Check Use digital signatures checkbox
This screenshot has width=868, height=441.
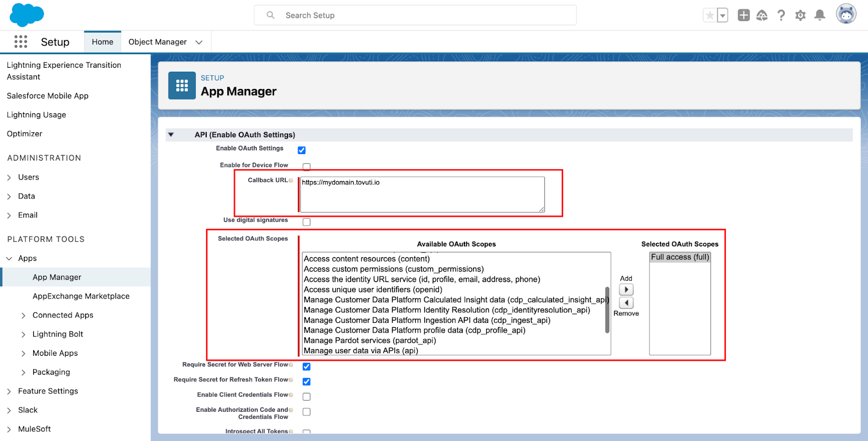point(307,222)
